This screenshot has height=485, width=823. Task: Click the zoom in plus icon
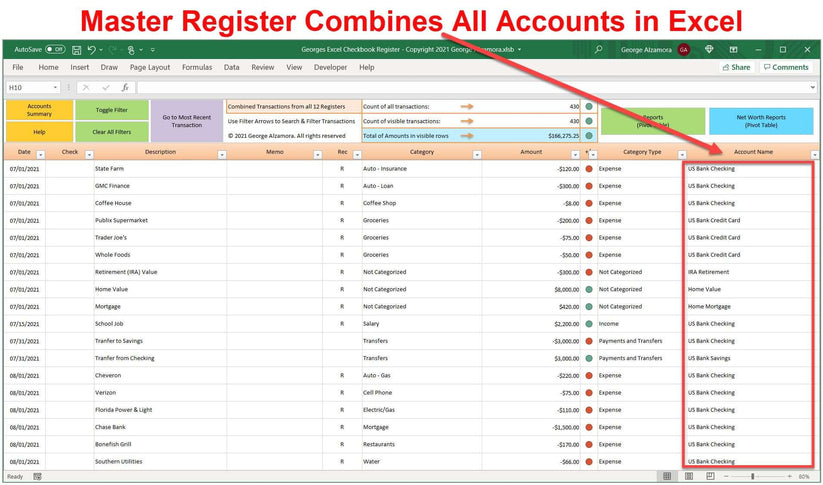(789, 476)
